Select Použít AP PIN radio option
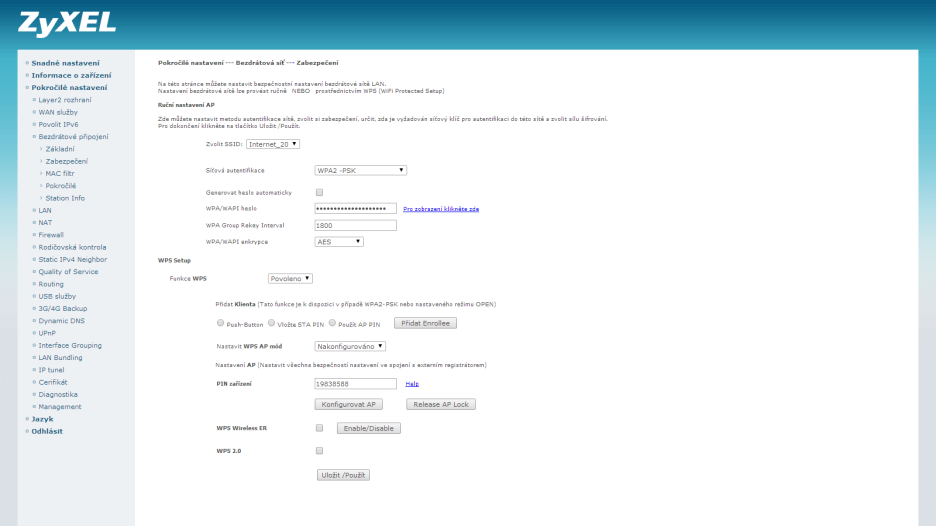 click(332, 323)
